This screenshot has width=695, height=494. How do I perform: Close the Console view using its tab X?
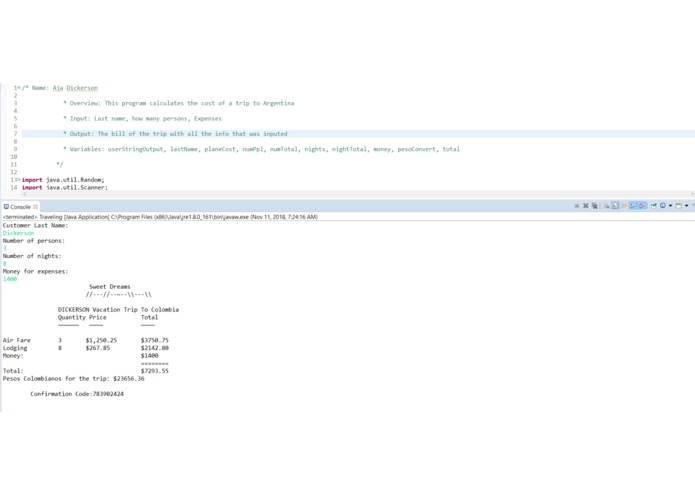tap(35, 207)
